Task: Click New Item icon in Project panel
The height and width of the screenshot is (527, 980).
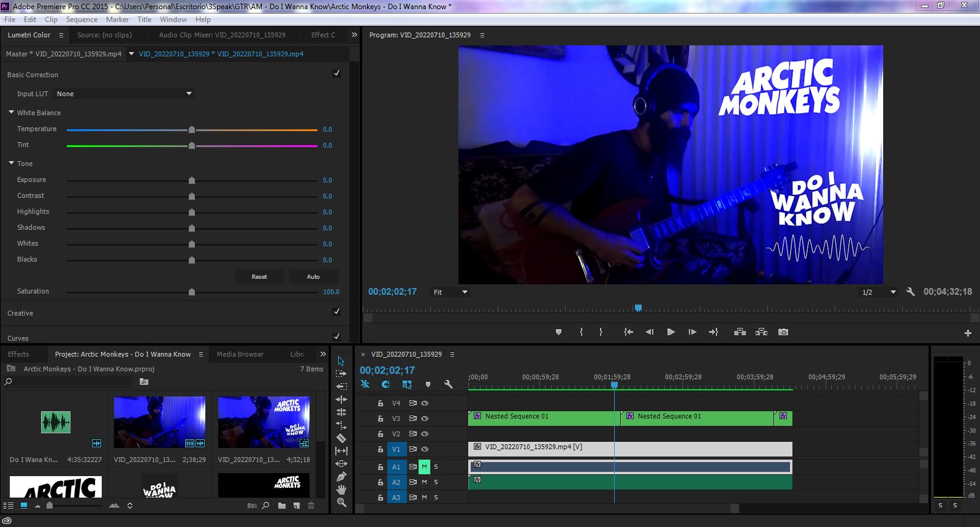Action: (297, 506)
